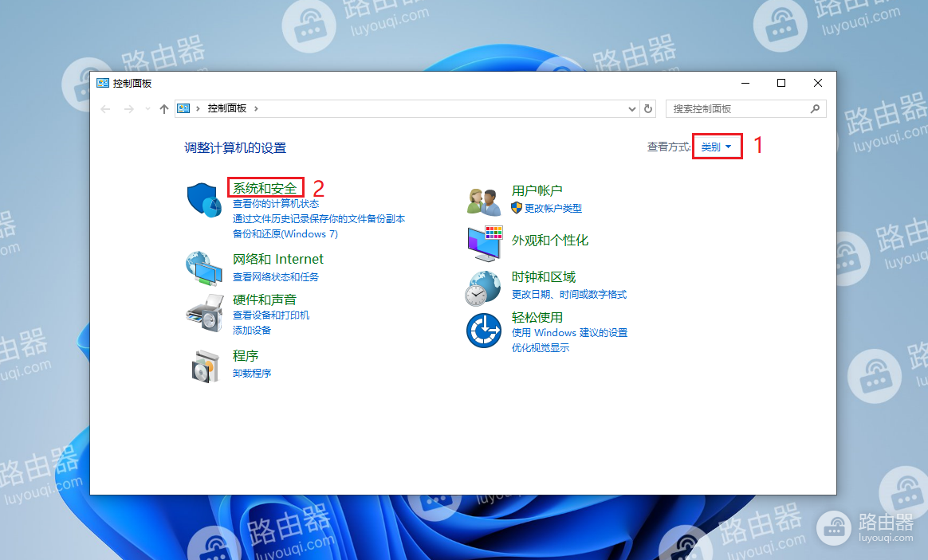This screenshot has width=928, height=560.
Task: Open 网络和 Internet category link
Action: [278, 259]
